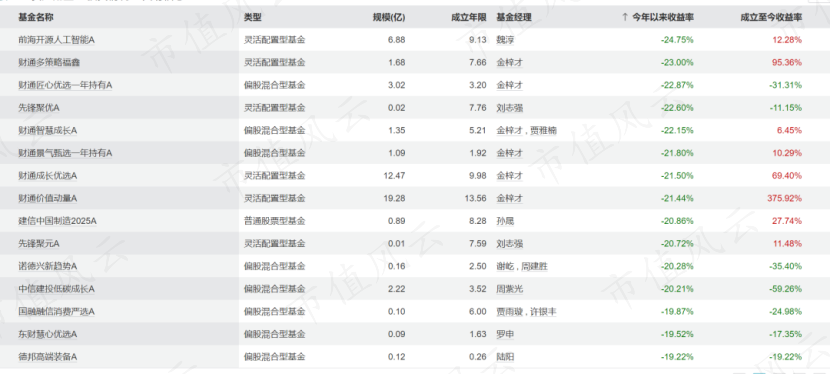Sort by 规模(亿) column header
The height and width of the screenshot is (374, 830).
point(389,17)
